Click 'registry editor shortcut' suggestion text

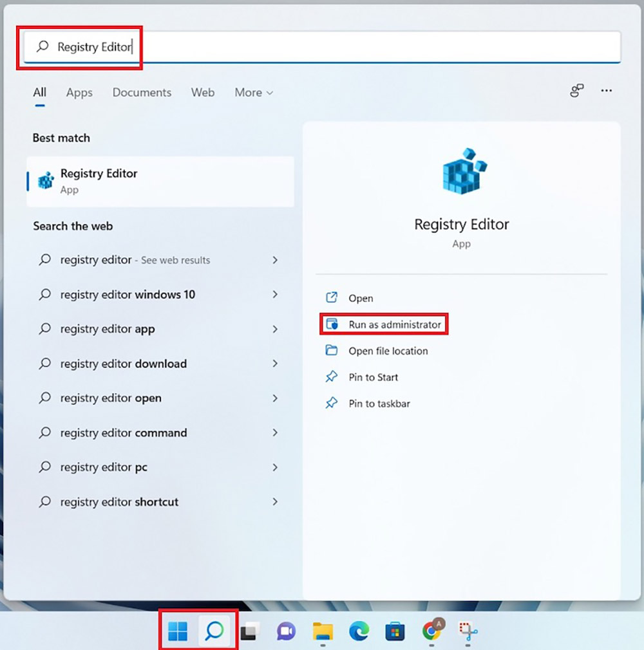click(x=120, y=501)
